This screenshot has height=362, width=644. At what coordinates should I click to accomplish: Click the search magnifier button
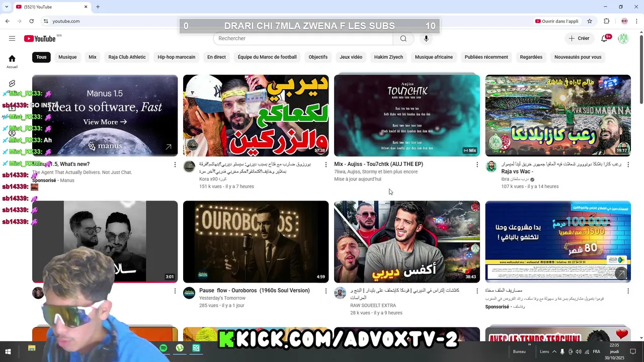[x=404, y=39]
